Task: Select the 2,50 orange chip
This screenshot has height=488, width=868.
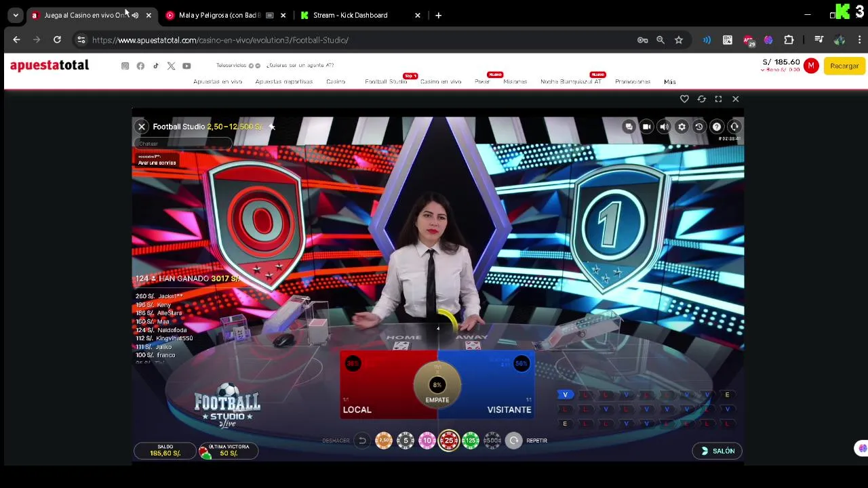Action: pos(384,441)
